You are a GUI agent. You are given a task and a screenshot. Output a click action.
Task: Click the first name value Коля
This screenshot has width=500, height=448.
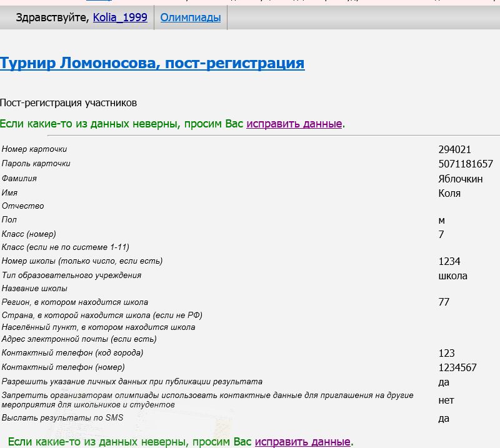point(449,193)
